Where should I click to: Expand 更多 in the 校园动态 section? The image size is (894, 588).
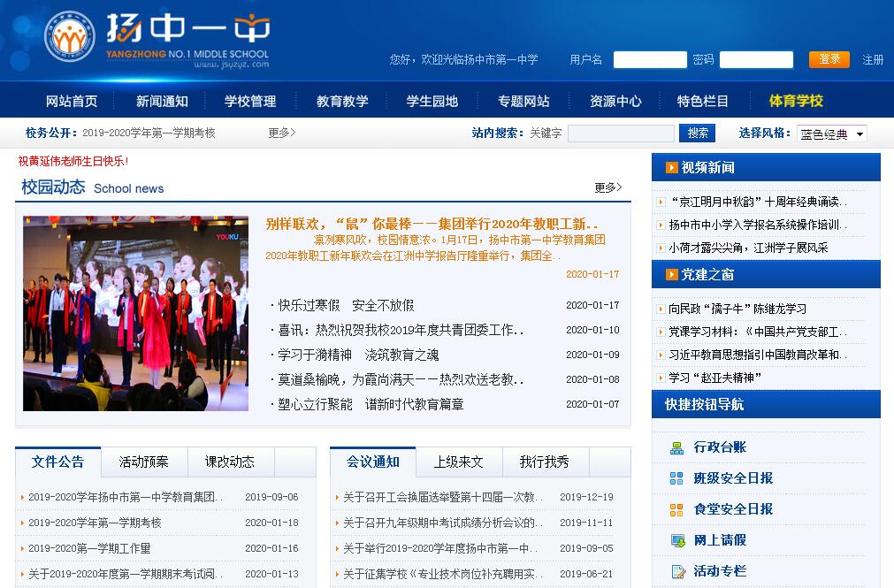click(607, 187)
